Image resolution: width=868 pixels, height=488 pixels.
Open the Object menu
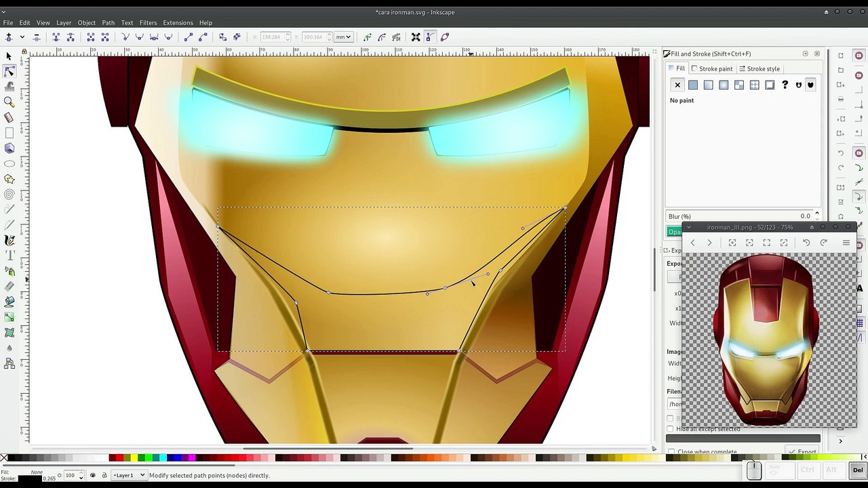(x=86, y=22)
